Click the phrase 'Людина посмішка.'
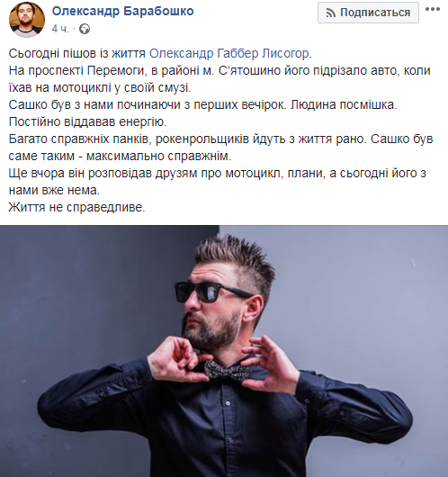 [344, 105]
